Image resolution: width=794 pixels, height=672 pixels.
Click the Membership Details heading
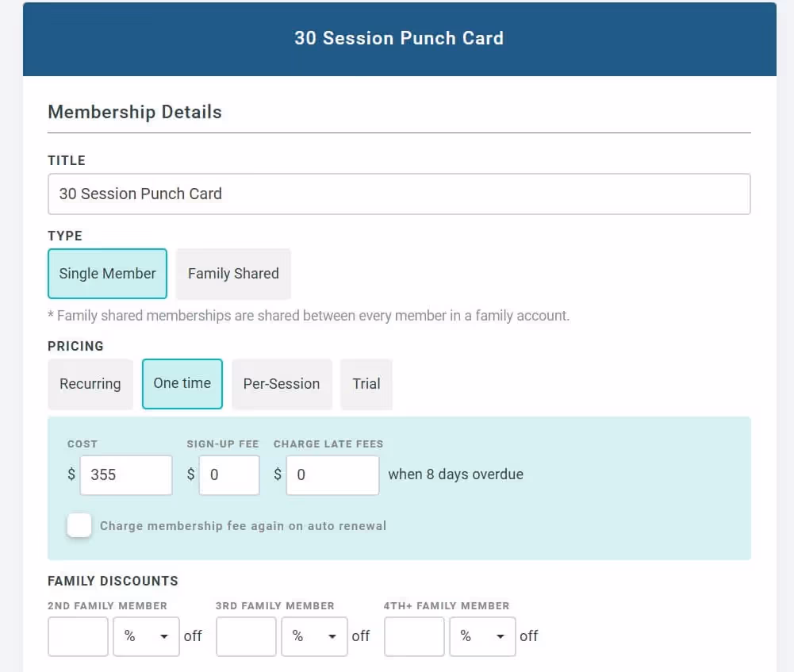134,112
